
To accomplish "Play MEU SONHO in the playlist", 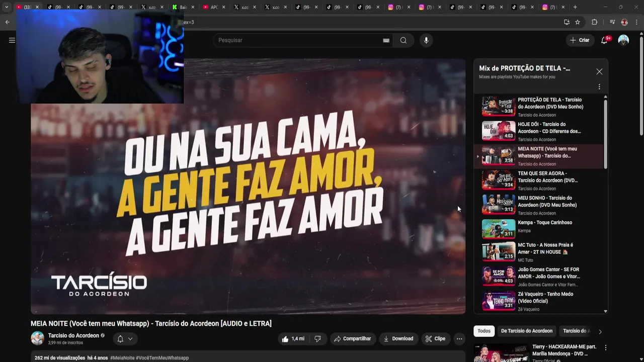I will [538, 205].
